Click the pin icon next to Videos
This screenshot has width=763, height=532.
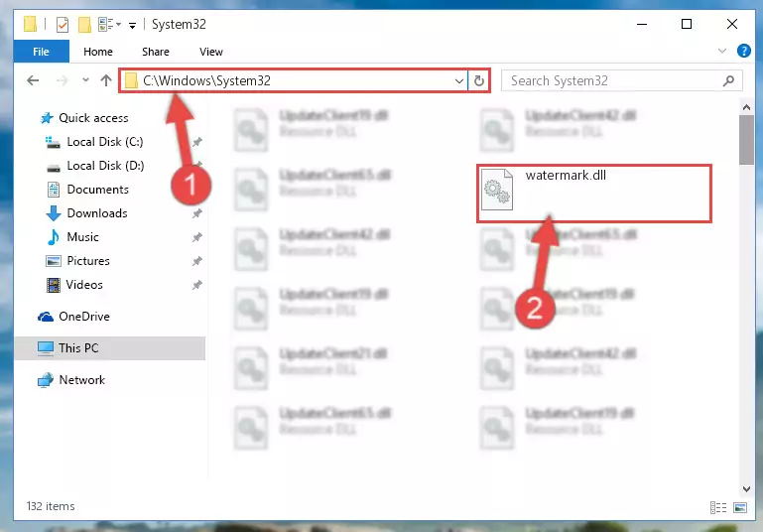tap(197, 285)
